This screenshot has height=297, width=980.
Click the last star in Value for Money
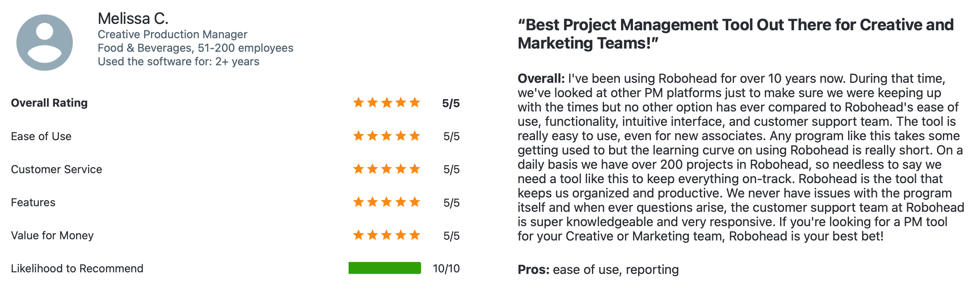415,235
